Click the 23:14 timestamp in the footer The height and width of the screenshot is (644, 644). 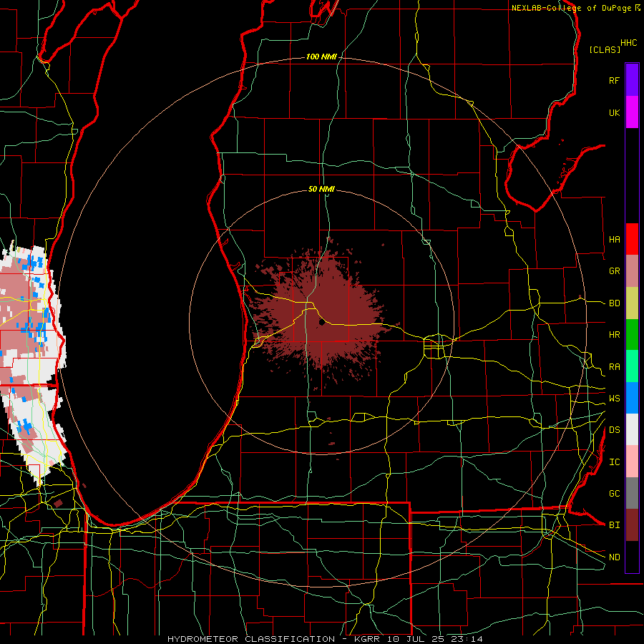467,639
